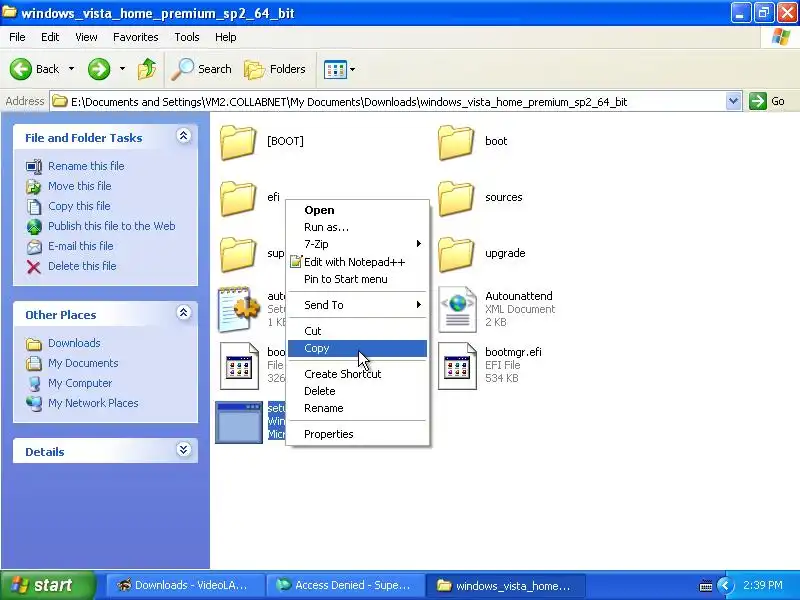Click Move this file link

80,186
